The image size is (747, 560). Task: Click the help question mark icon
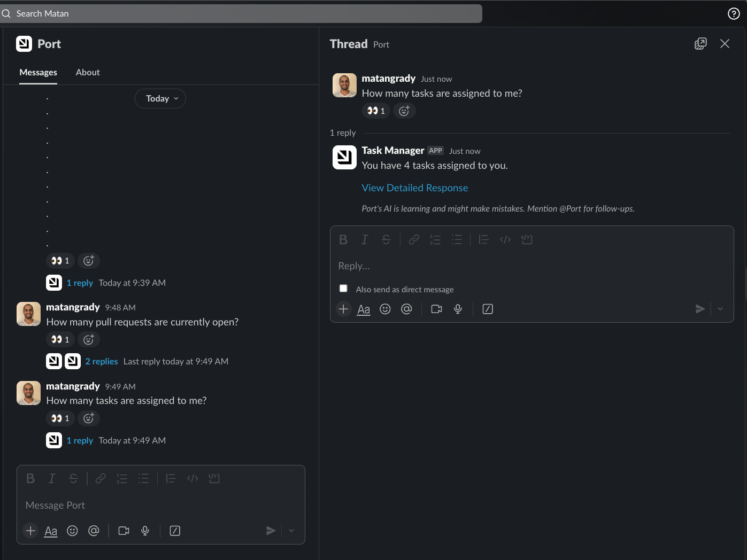tap(734, 14)
